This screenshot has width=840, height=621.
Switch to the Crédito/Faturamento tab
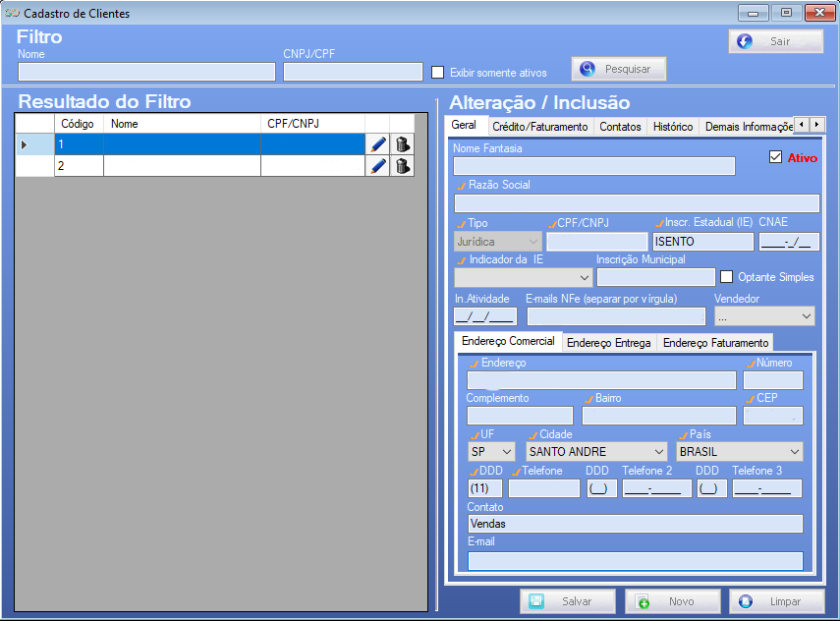(x=540, y=127)
